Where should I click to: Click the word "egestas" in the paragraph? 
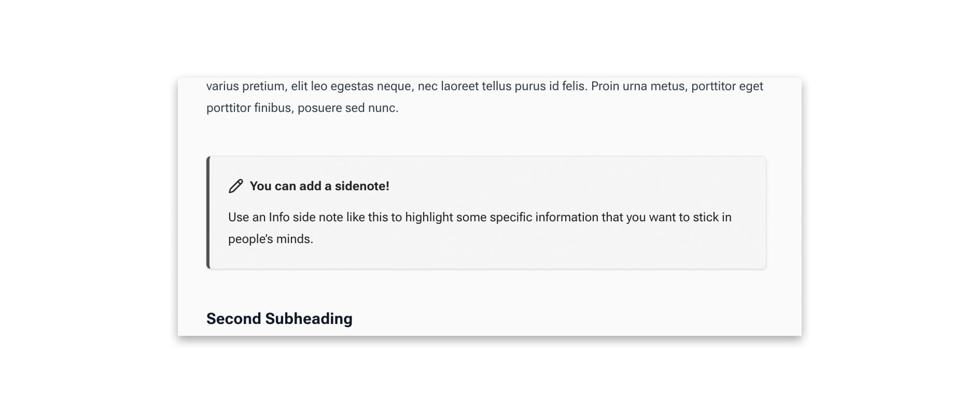coord(352,86)
